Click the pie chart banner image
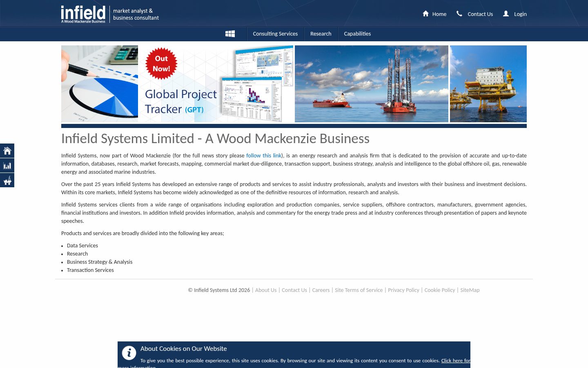Image resolution: width=588 pixels, height=368 pixels. click(100, 84)
